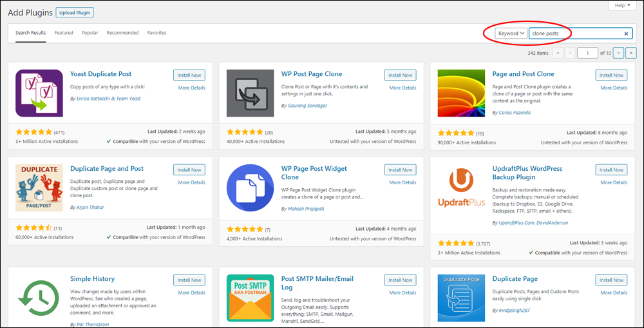Open the Recommended tab
Viewport: 644px width, 328px height.
(123, 33)
